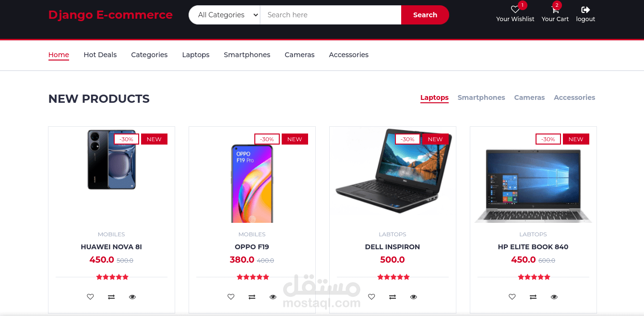This screenshot has height=316, width=644.
Task: Switch to Smartphones tab in New Products
Action: 481,97
